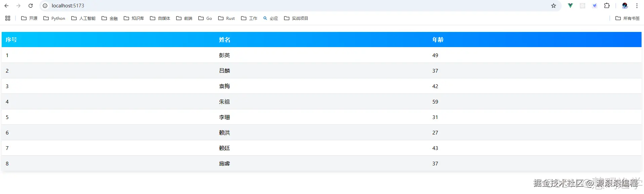Select the name cell 赖廷
This screenshot has width=644, height=194.
tap(225, 148)
